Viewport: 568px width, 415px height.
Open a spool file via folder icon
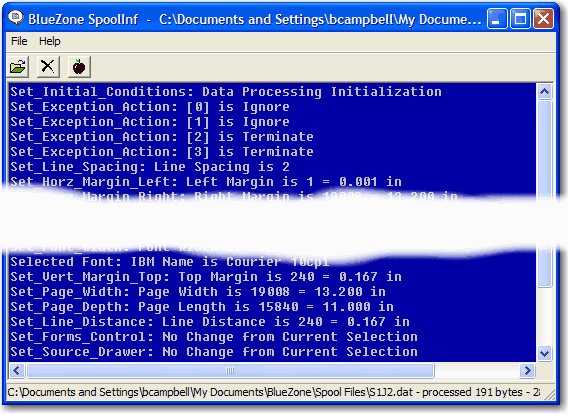18,67
